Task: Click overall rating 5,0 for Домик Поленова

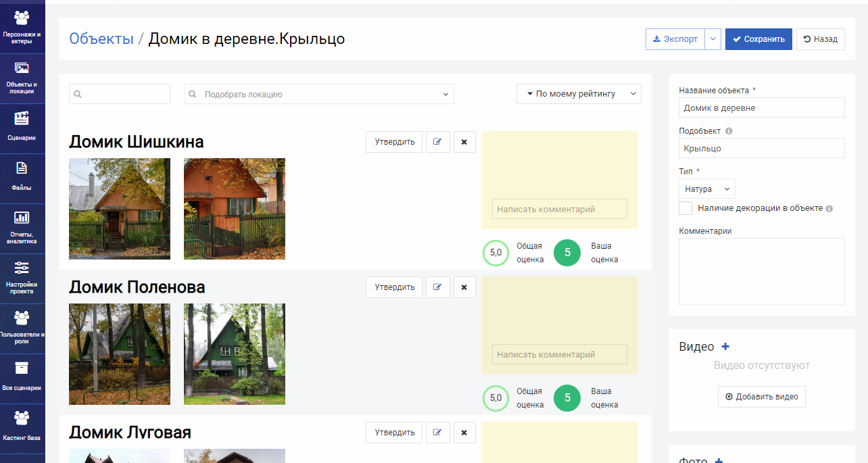Action: (496, 398)
